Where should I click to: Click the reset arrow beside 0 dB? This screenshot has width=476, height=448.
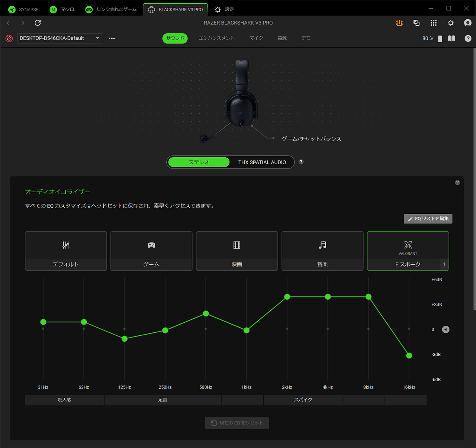pyautogui.click(x=446, y=329)
